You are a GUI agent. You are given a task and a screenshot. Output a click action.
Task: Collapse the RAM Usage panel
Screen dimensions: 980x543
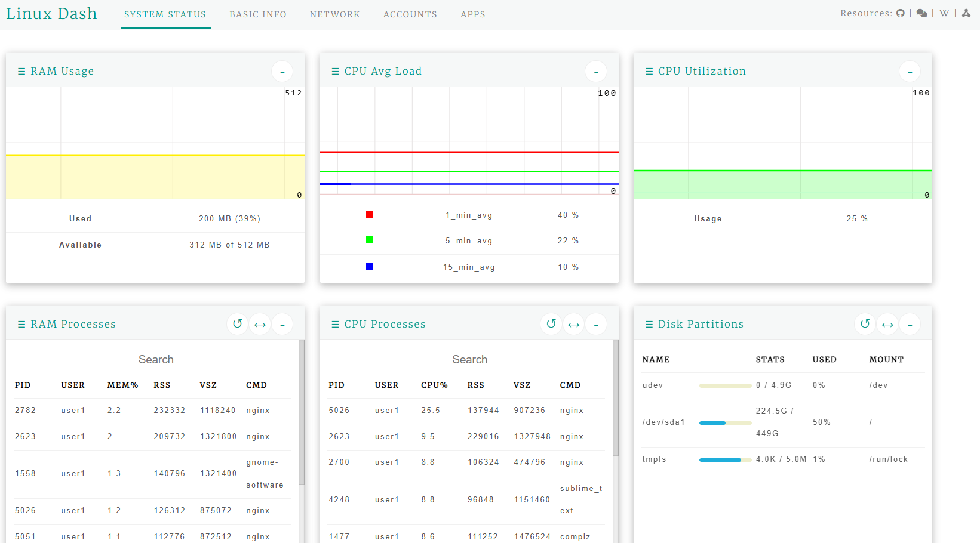click(x=282, y=72)
